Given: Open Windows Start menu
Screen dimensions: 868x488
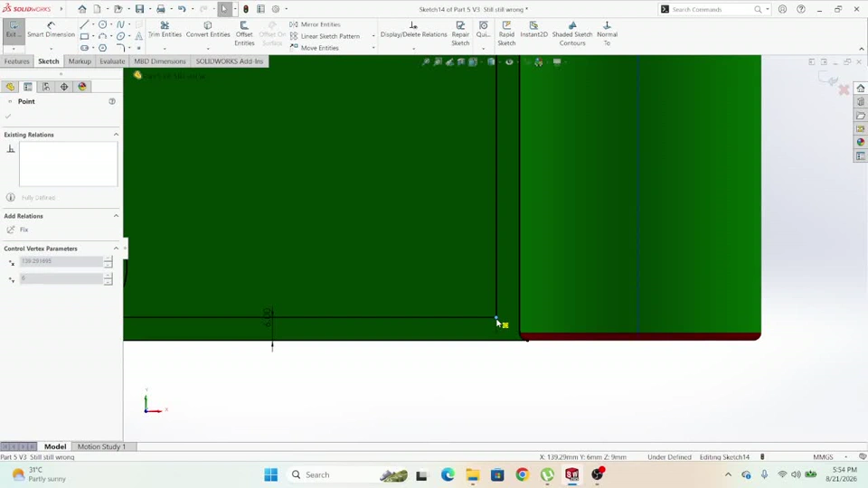Looking at the screenshot, I should pyautogui.click(x=270, y=474).
